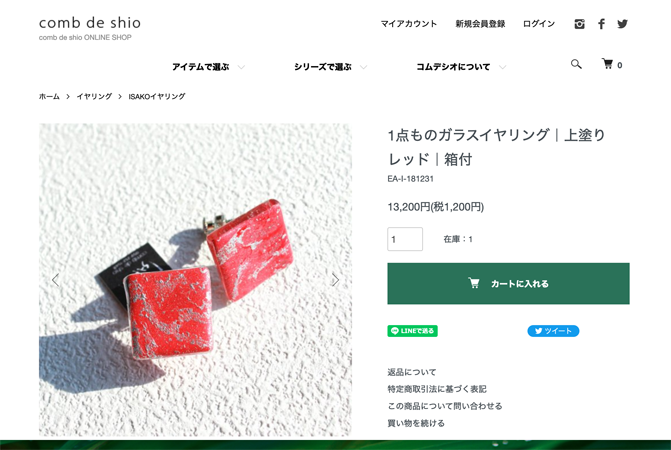Open the Twitter bird icon link

[x=623, y=24]
